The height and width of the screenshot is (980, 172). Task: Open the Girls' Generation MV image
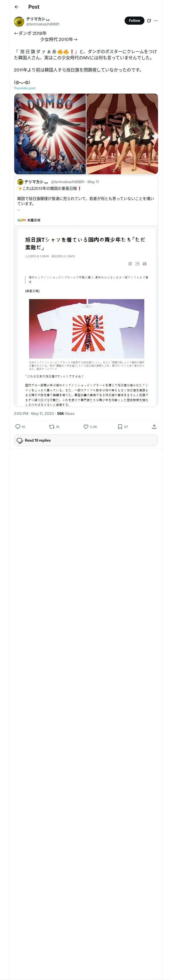tap(122, 134)
